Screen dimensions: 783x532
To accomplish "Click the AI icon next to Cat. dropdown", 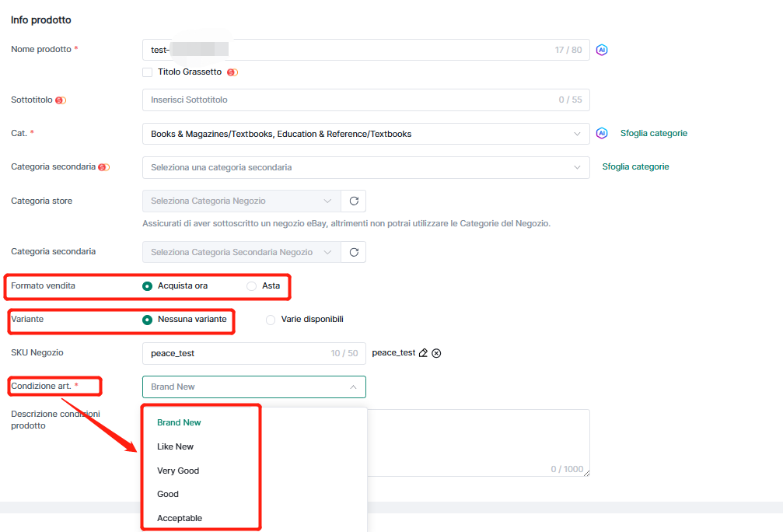I will [x=602, y=134].
